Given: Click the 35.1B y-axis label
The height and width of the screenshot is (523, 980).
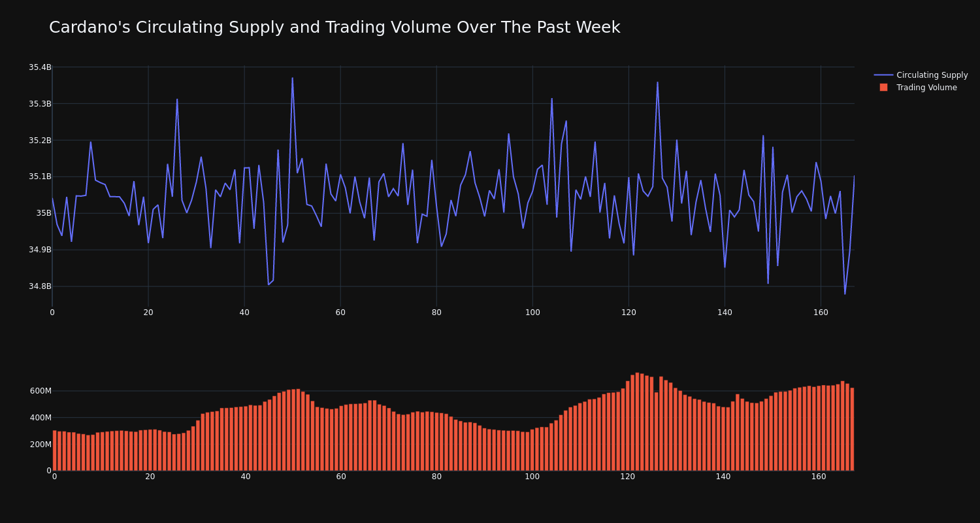Looking at the screenshot, I should point(40,177).
